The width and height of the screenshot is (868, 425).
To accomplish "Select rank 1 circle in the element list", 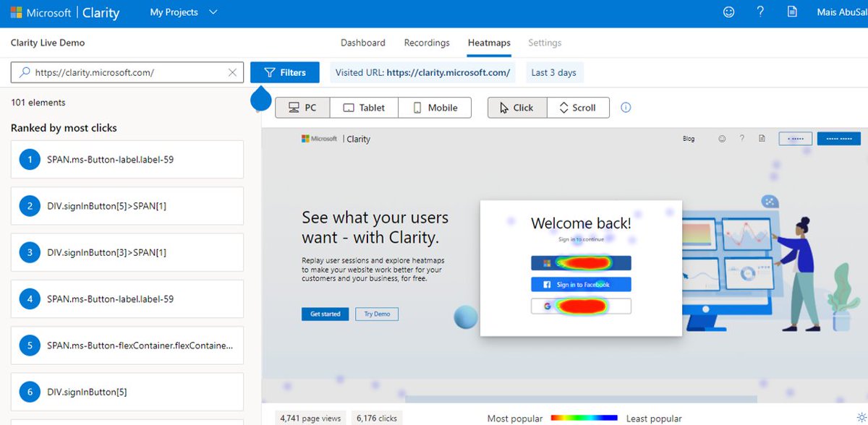I will coord(30,160).
